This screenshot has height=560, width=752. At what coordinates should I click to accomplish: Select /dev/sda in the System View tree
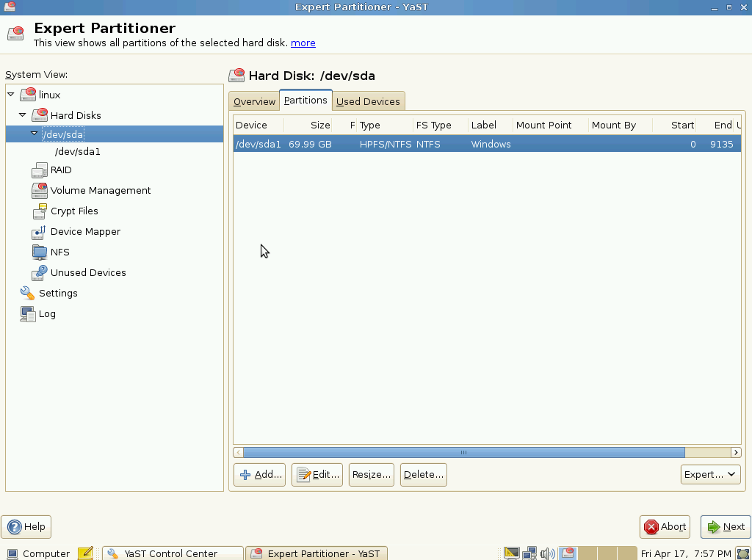point(63,134)
